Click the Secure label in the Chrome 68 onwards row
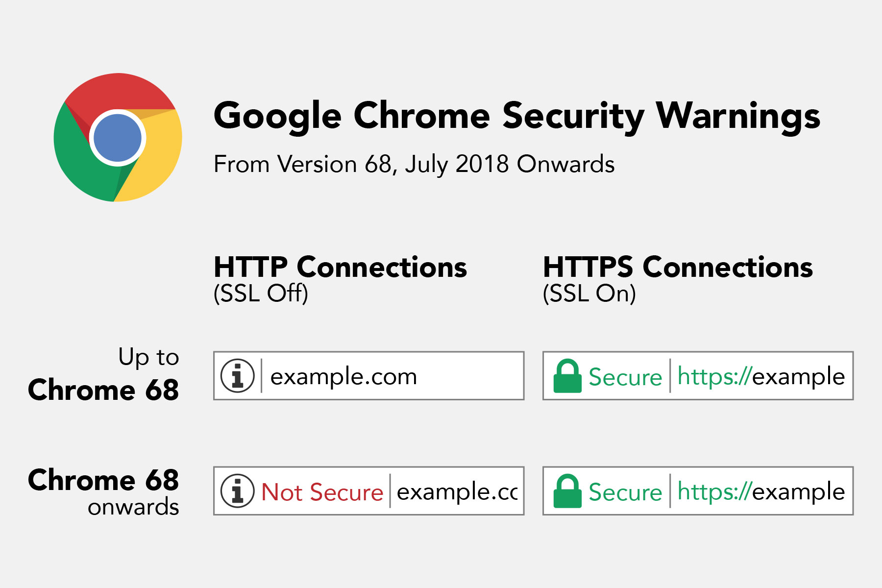Image resolution: width=882 pixels, height=588 pixels. click(625, 492)
